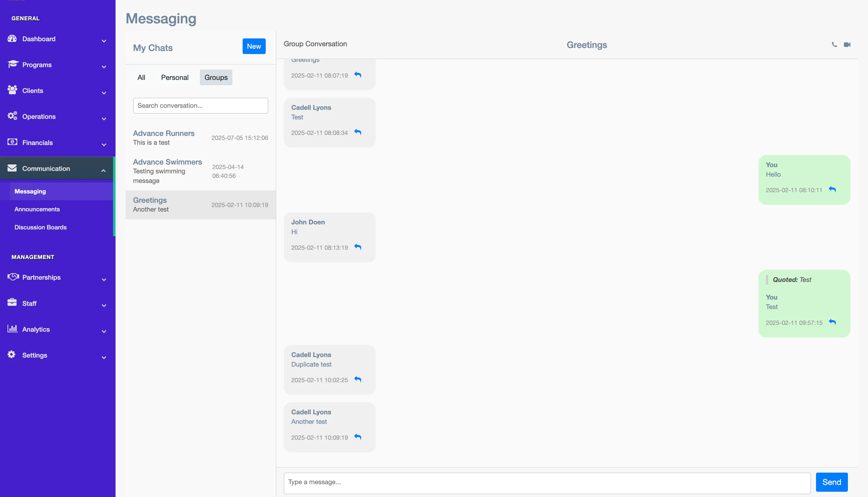
Task: Click the Dashboard gauge icon in sidebar
Action: coord(12,39)
